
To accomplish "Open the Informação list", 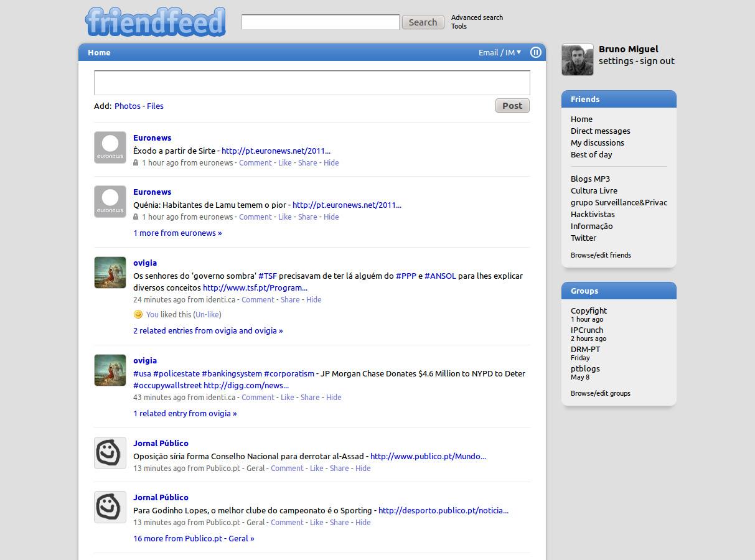I will click(591, 226).
